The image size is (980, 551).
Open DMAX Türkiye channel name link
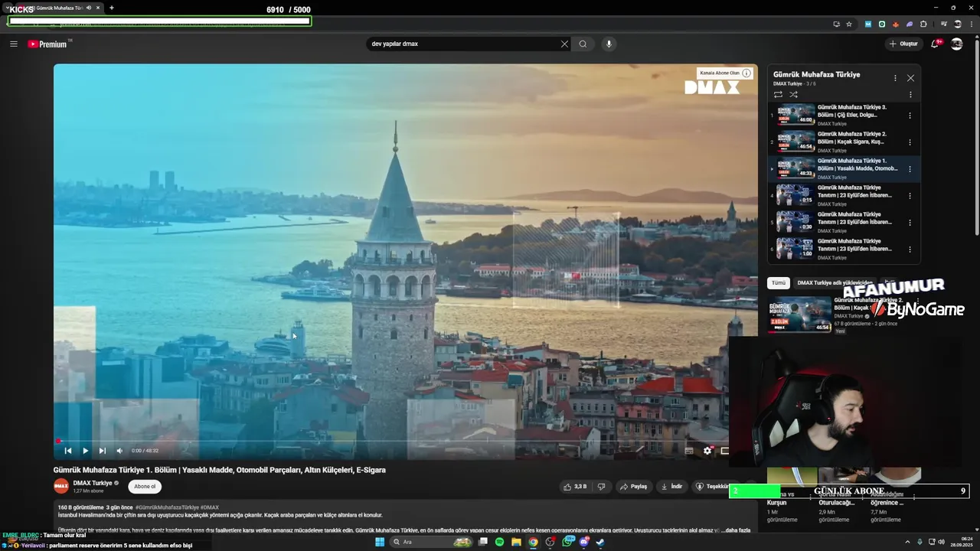tap(93, 483)
